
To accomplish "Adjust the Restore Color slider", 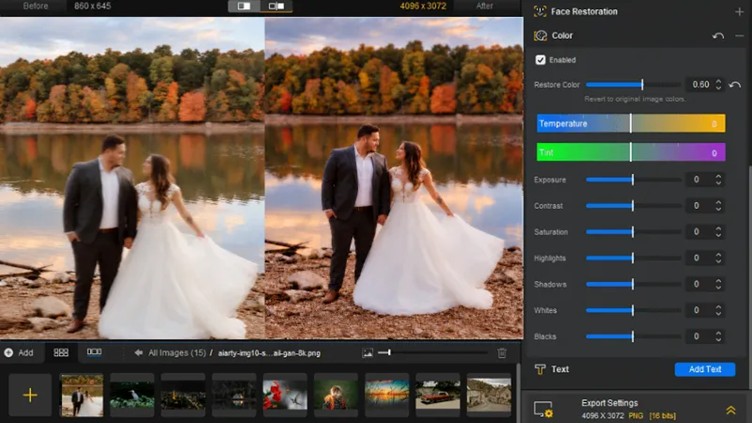I will point(633,85).
